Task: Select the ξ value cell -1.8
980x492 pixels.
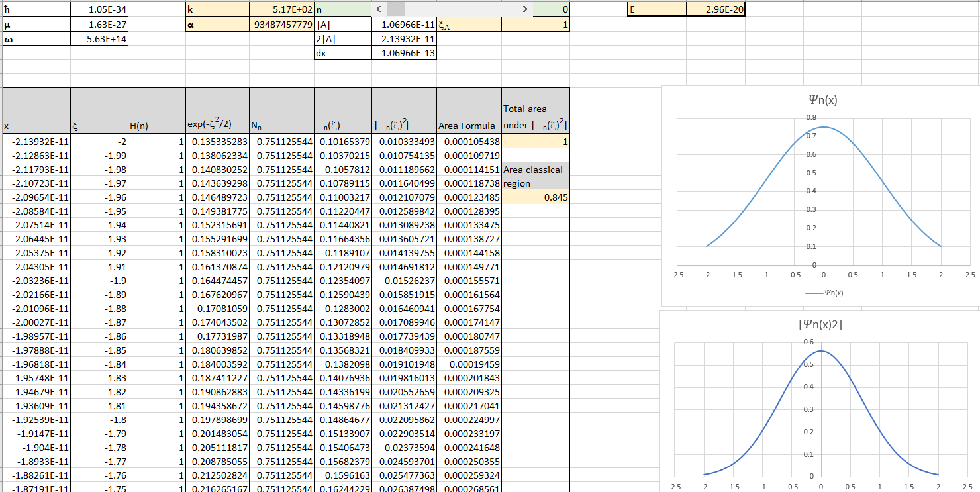Action: tap(99, 420)
